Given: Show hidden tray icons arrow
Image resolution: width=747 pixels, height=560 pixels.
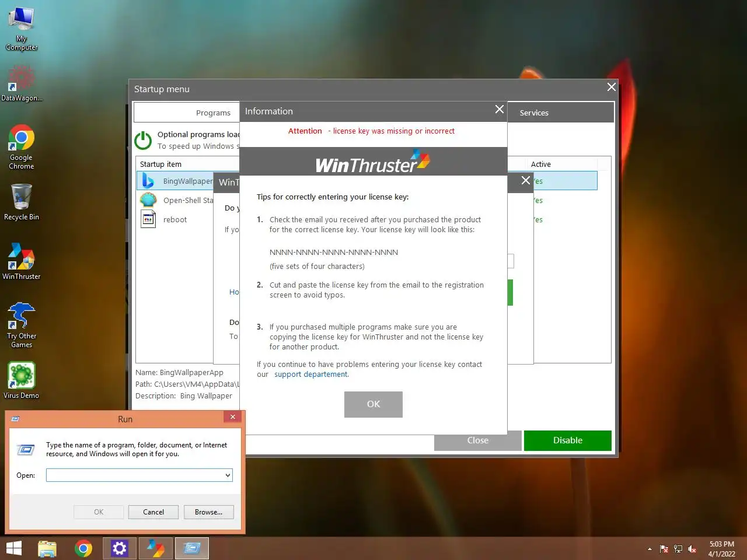Looking at the screenshot, I should click(650, 549).
